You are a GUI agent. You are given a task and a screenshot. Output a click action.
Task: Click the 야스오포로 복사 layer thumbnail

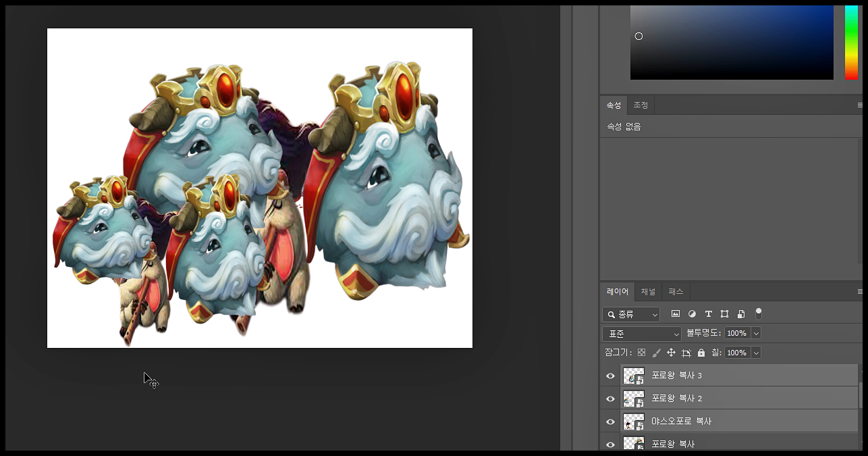tap(633, 422)
